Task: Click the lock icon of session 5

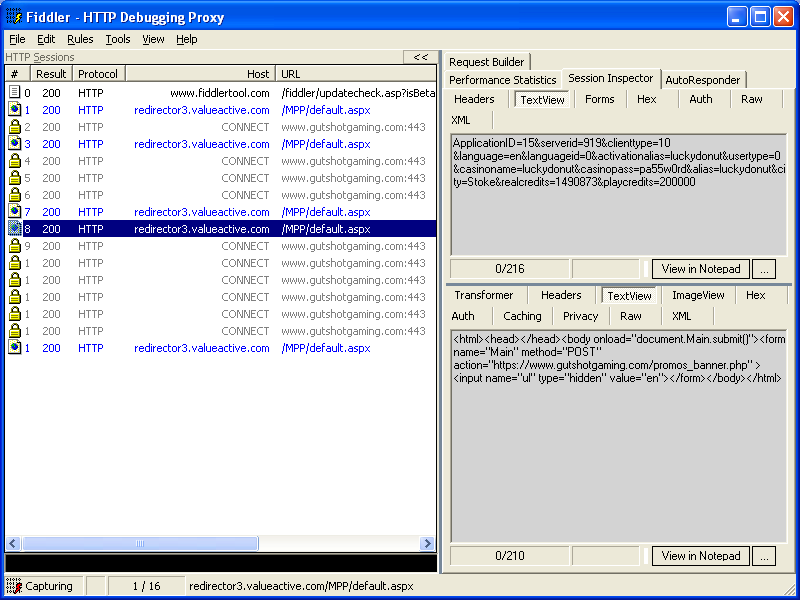Action: (x=15, y=178)
